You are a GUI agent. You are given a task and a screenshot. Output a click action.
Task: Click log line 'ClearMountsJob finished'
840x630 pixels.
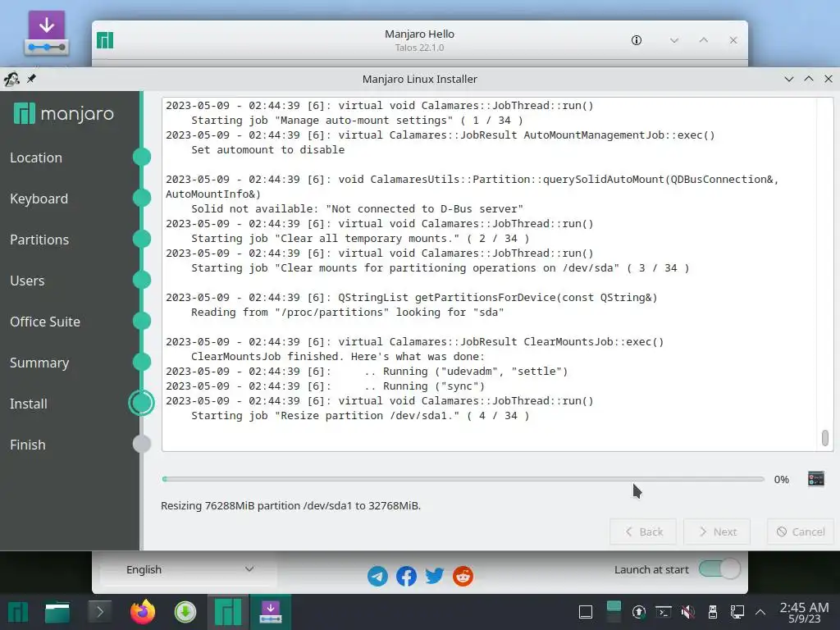point(337,357)
